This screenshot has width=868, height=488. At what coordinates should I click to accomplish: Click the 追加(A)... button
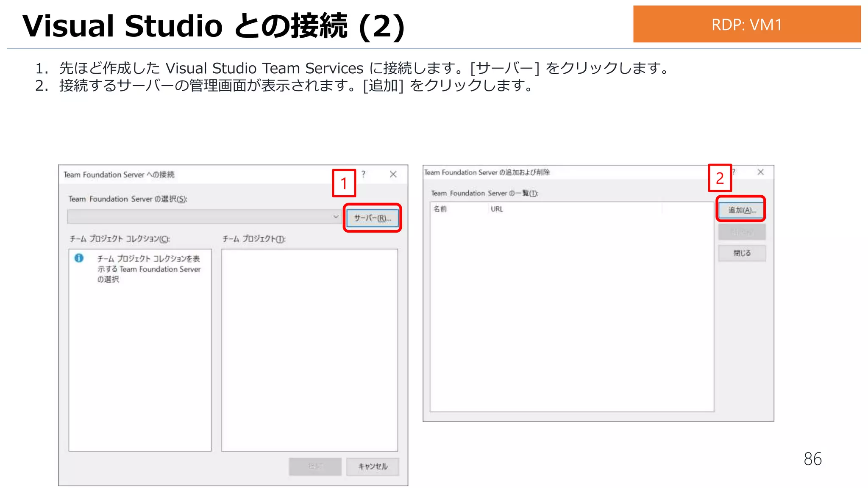tap(742, 210)
